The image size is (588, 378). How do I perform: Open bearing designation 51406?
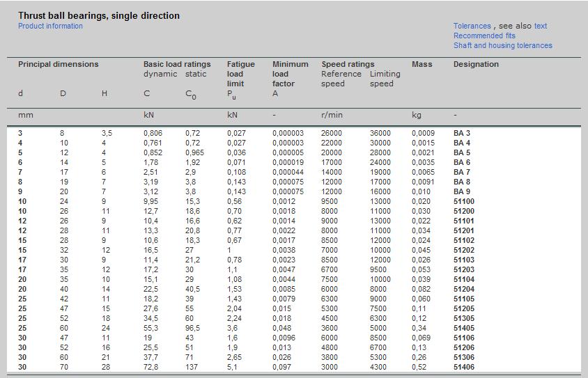463,368
